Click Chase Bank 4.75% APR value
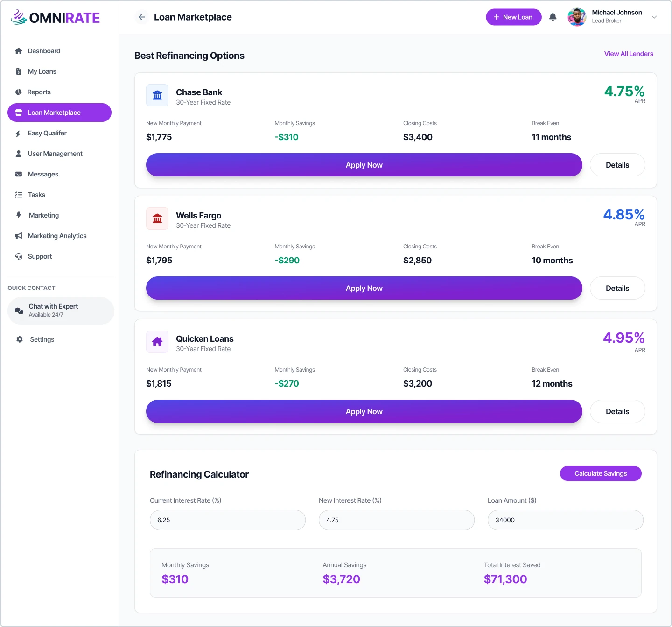This screenshot has height=627, width=672. tap(624, 91)
